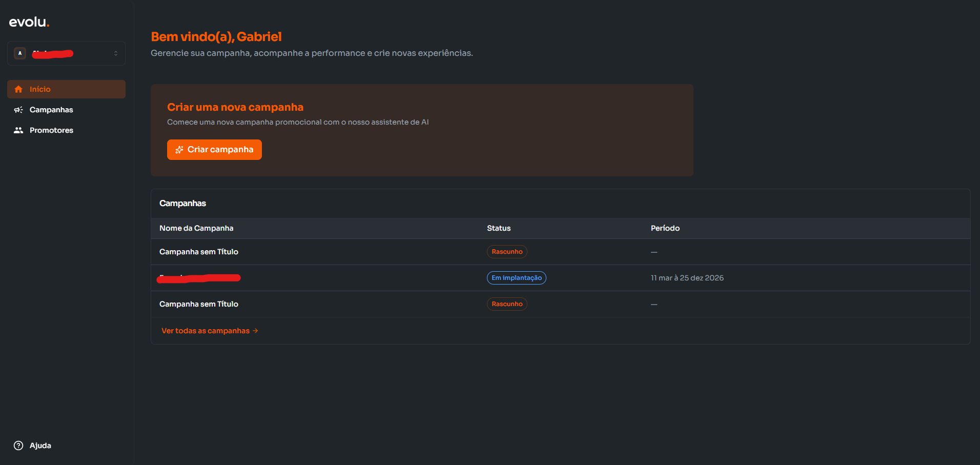The image size is (980, 465).
Task: Open the first Campanha sem Título row
Action: coord(199,252)
